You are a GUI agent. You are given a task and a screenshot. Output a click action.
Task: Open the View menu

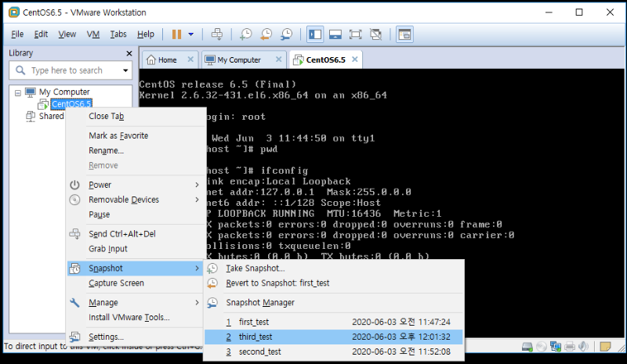(x=67, y=34)
